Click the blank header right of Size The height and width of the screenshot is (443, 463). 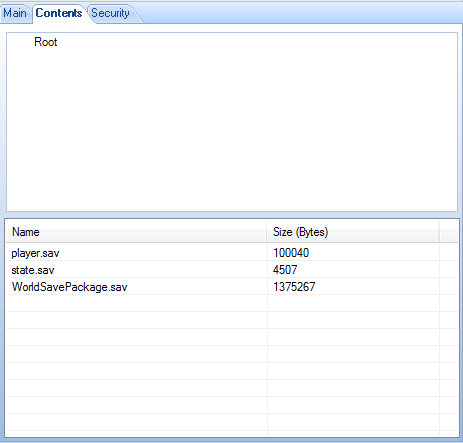(448, 232)
